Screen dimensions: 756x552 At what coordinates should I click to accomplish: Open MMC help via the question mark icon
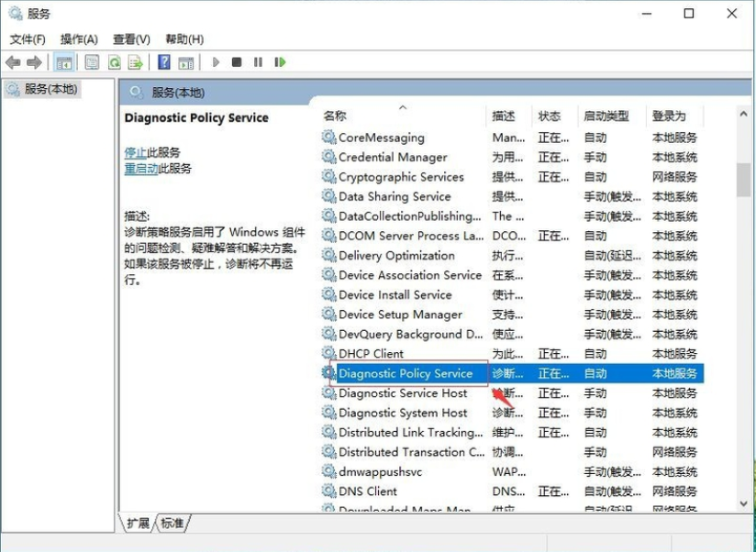[165, 61]
